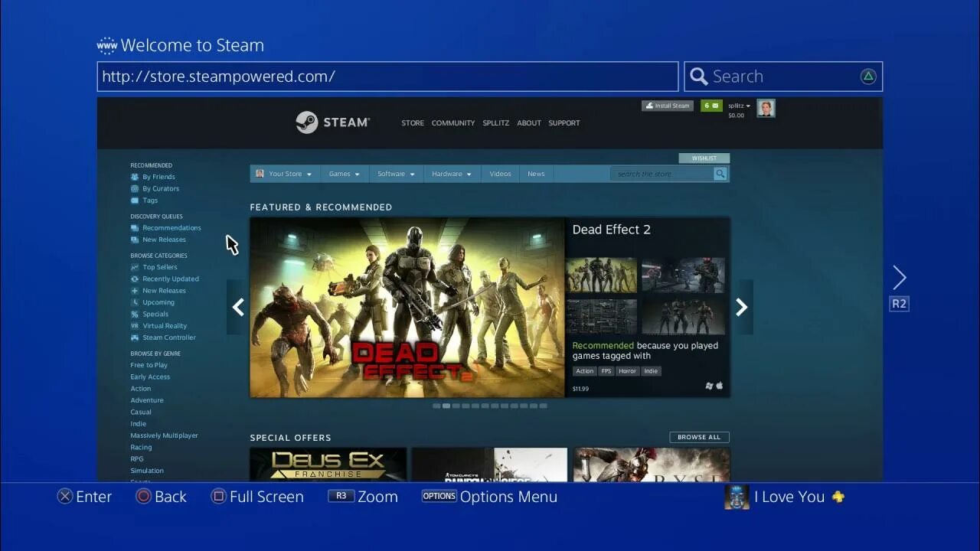The height and width of the screenshot is (551, 980).
Task: Click the Steam logo
Action: pos(333,122)
